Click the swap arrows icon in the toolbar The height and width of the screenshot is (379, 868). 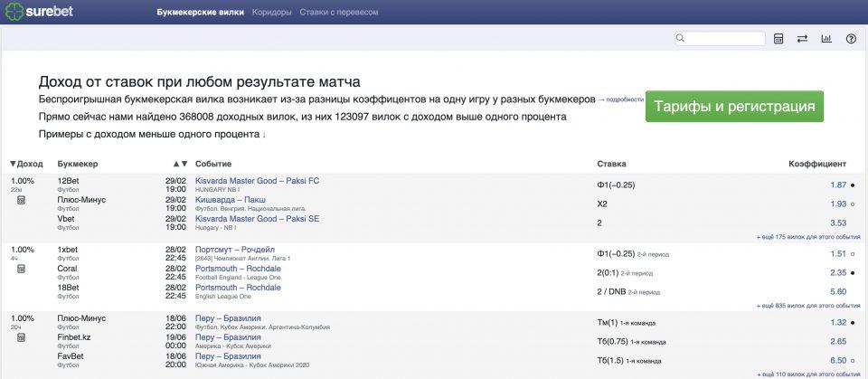802,39
